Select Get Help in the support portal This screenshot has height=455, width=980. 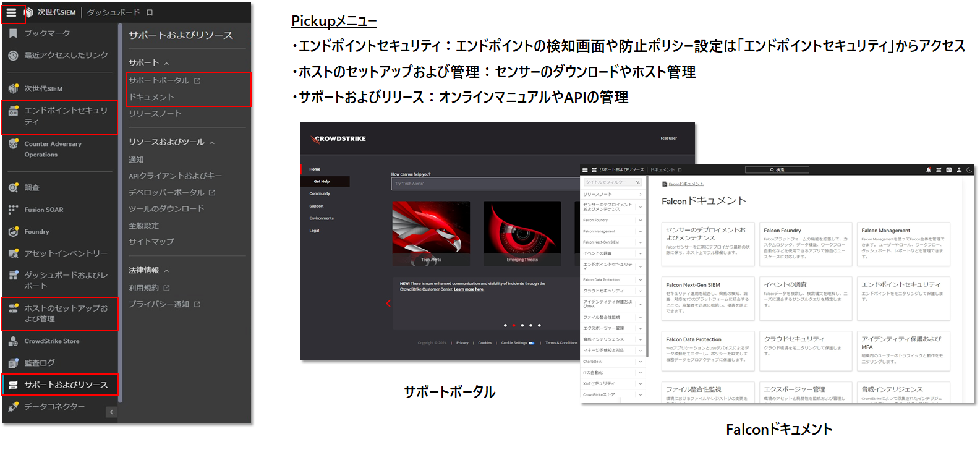point(325,181)
